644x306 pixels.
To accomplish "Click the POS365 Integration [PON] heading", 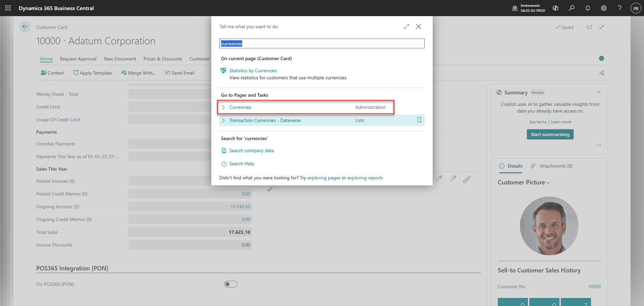I will coord(72,268).
